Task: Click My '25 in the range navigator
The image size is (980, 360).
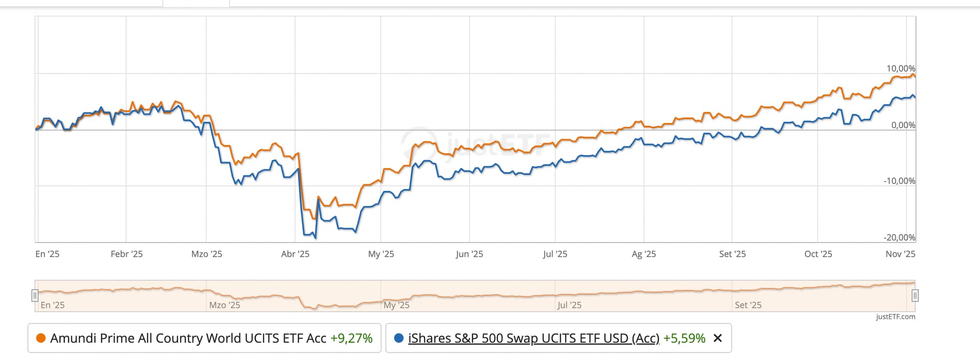Action: pyautogui.click(x=397, y=305)
